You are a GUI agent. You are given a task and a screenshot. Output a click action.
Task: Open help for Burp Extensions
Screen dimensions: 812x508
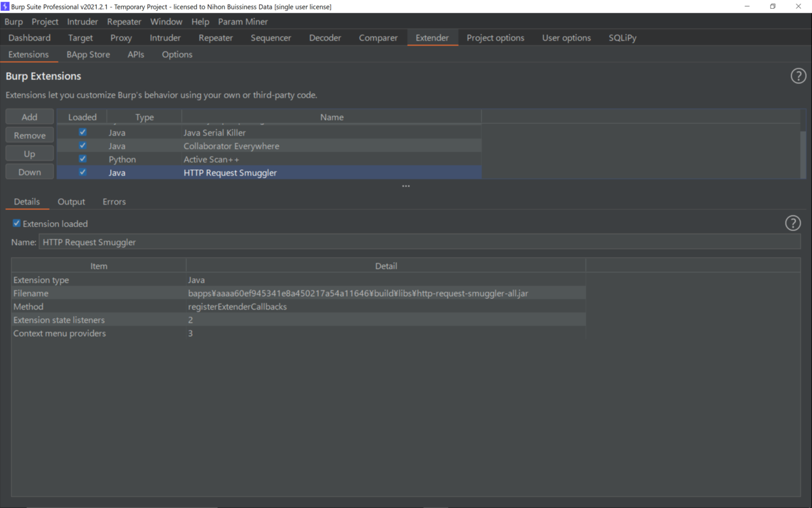point(798,76)
